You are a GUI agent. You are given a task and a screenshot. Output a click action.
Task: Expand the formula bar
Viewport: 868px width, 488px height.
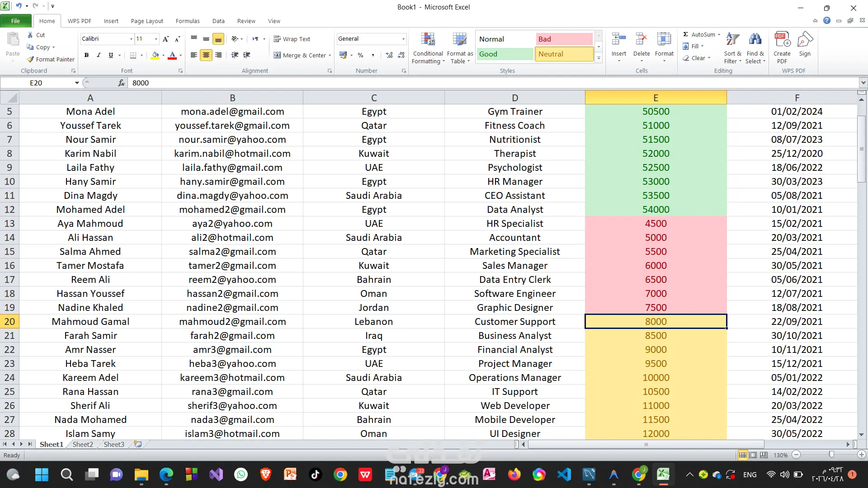click(863, 83)
